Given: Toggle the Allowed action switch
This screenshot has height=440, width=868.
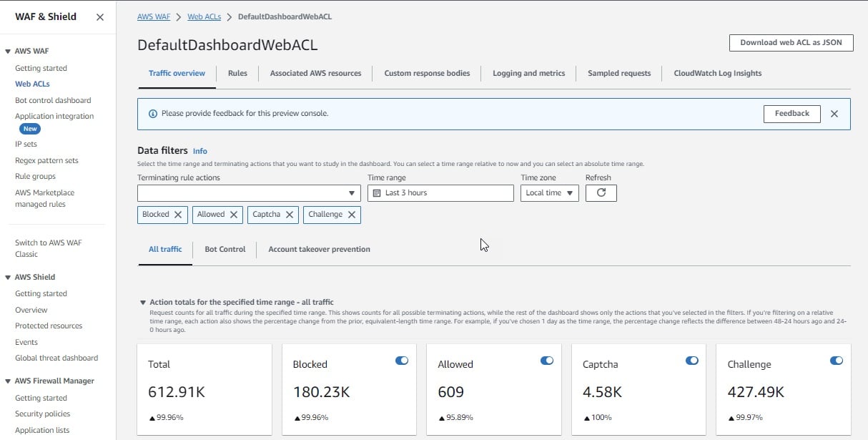Looking at the screenshot, I should pyautogui.click(x=546, y=361).
